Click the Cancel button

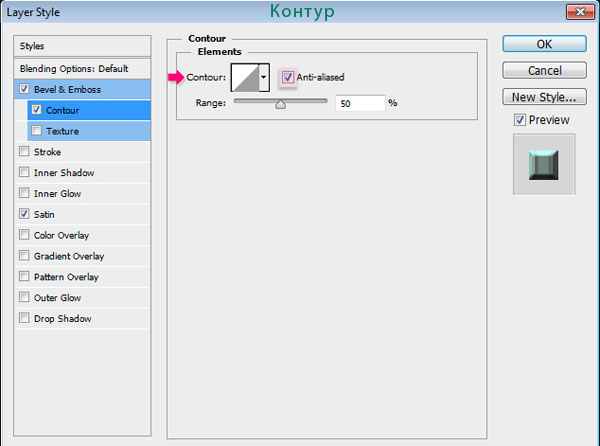point(544,70)
